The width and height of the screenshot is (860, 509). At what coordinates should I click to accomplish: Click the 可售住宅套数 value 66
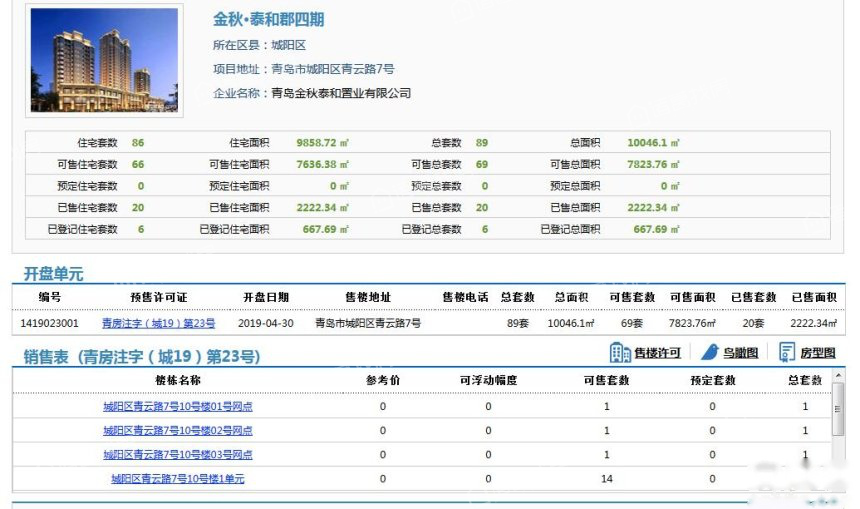[x=138, y=165]
